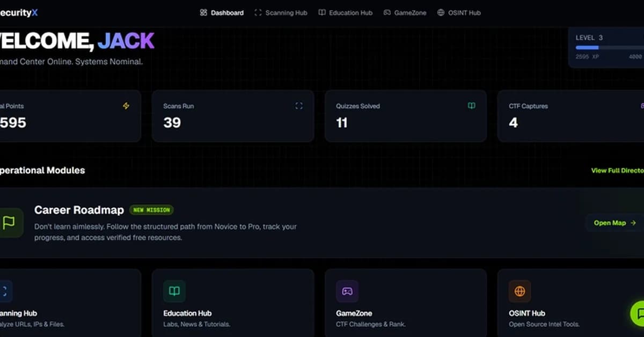Click the Scans Run label
Viewport: 644px width, 337px height.
pos(179,106)
